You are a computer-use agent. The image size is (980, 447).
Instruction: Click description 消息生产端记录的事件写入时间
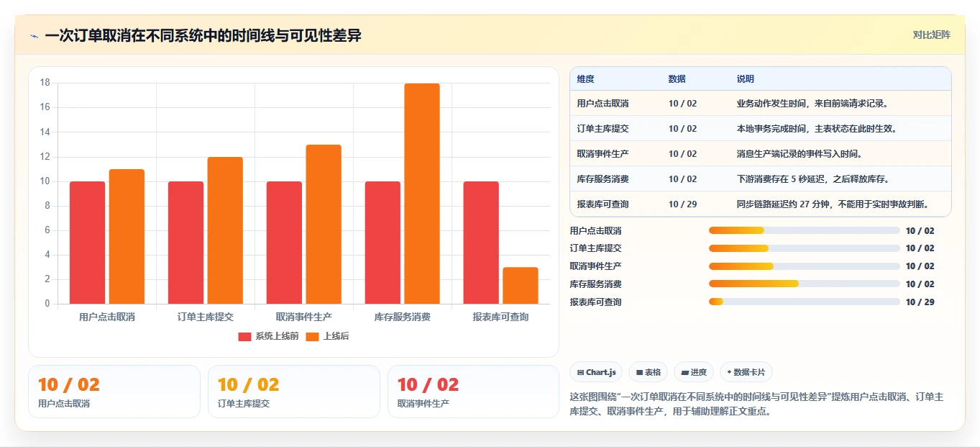pyautogui.click(x=799, y=154)
